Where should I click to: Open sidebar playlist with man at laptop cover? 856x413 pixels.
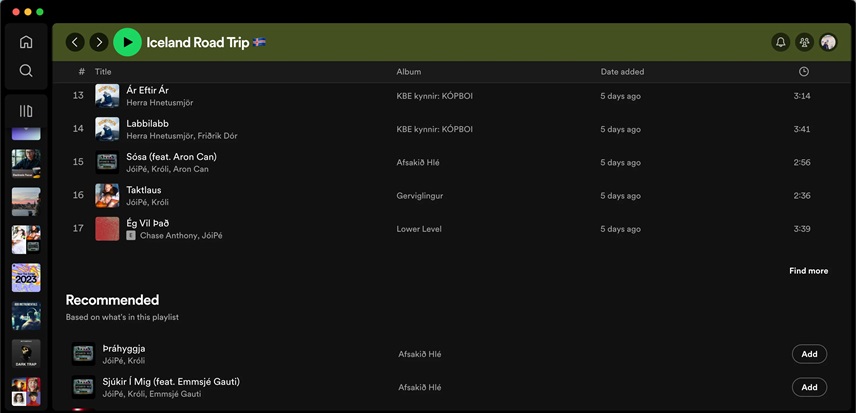tap(26, 164)
